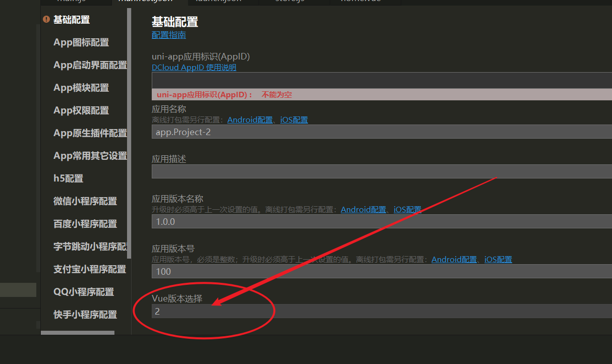Screen dimensions: 612x364
Task: Go to App权限配置 settings
Action: [x=81, y=110]
